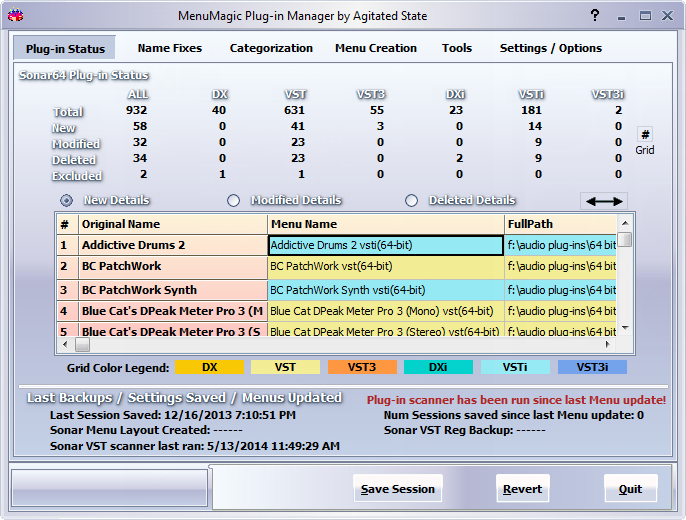This screenshot has width=686, height=520.
Task: Select the Addictive Drums 2 original name cell
Action: tap(173, 245)
